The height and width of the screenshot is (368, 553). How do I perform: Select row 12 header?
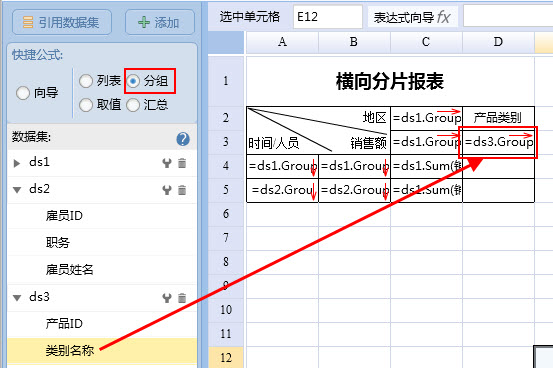point(226,358)
